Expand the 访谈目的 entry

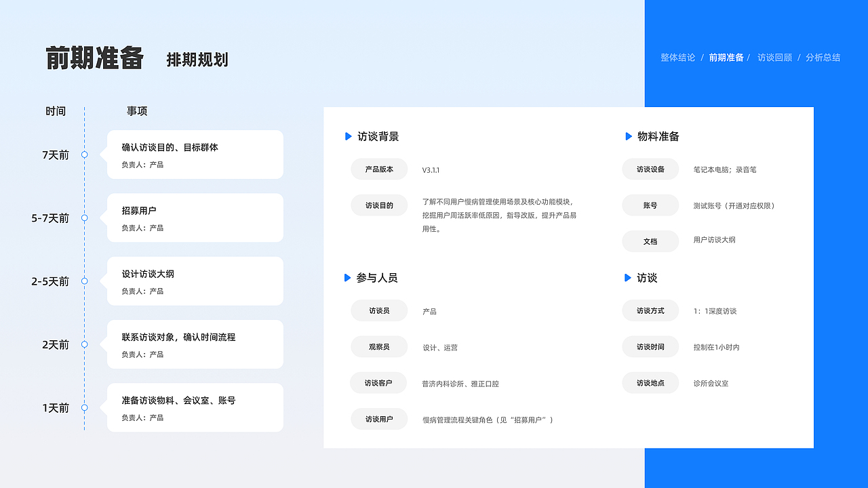point(379,205)
